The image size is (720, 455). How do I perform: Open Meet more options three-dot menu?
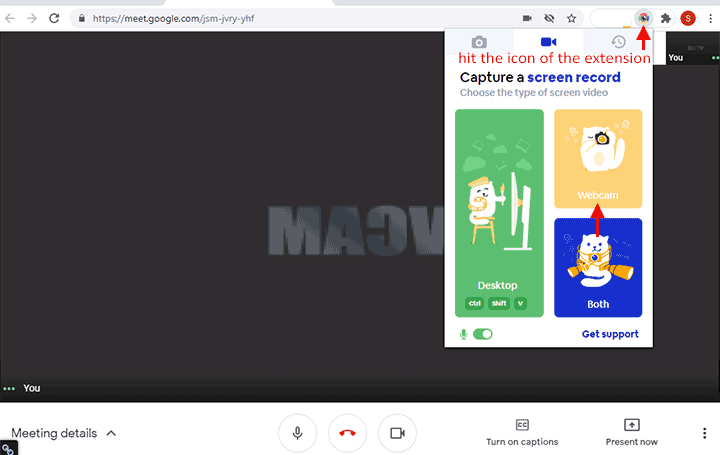coord(704,433)
